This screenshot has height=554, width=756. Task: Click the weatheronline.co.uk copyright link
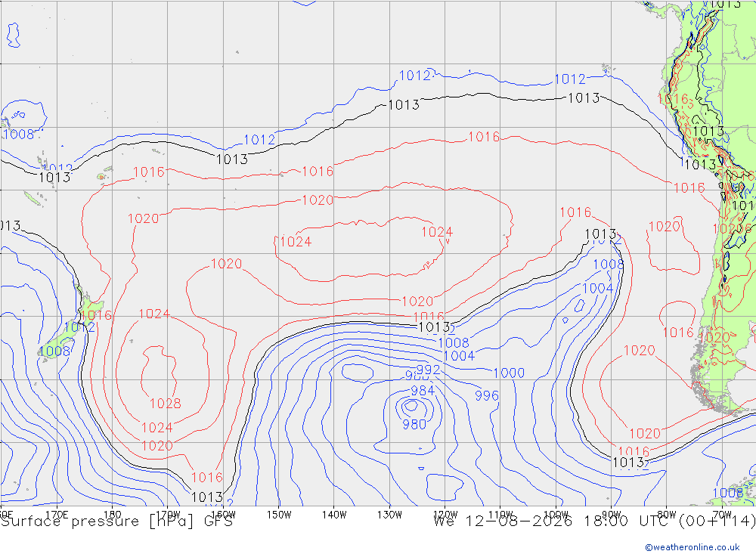pos(692,547)
